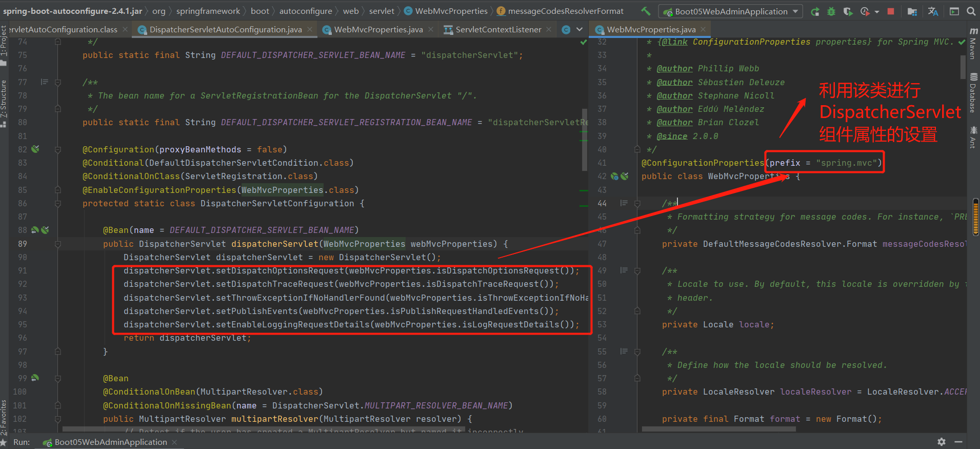980x449 pixels.
Task: Collapse the class fold marker on line 82
Action: [58, 149]
